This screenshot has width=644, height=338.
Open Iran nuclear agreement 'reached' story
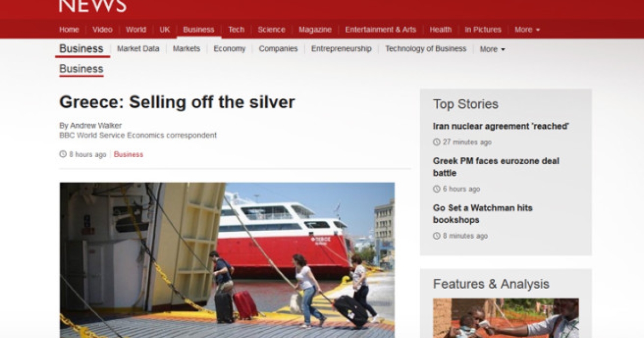point(501,126)
